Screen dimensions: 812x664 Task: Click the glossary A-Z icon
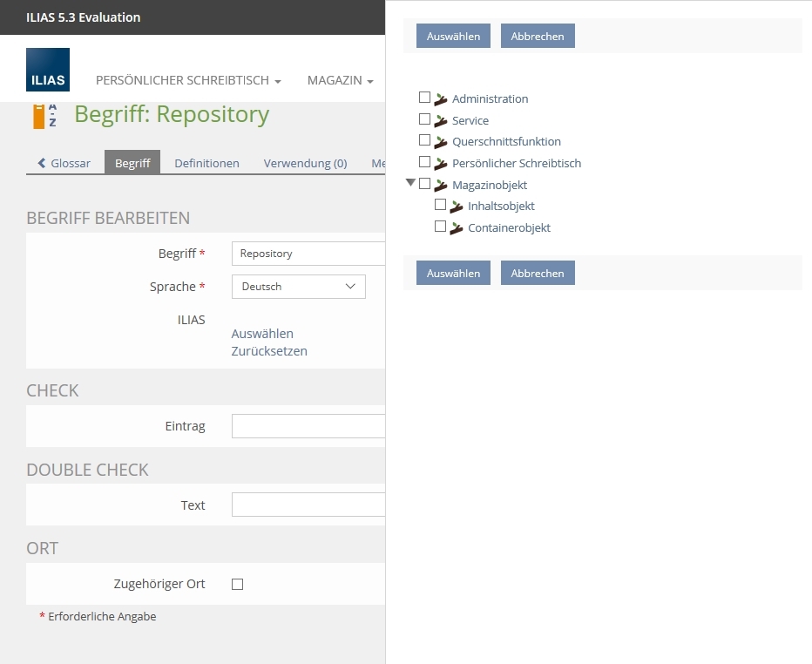tap(44, 115)
